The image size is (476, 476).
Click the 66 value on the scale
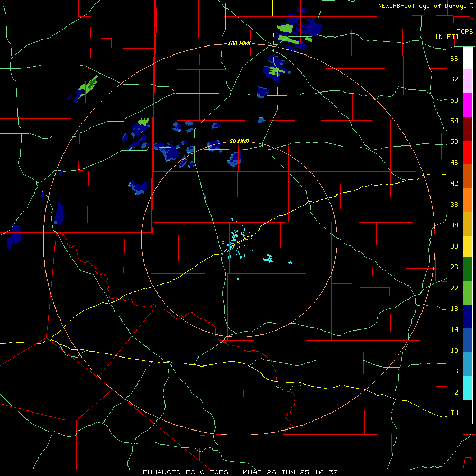(454, 58)
